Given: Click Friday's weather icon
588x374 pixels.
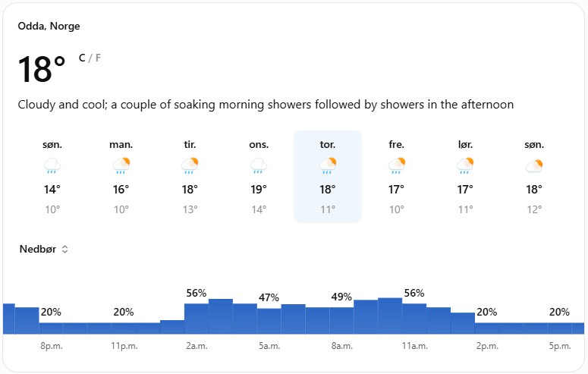Looking at the screenshot, I should click(x=396, y=165).
